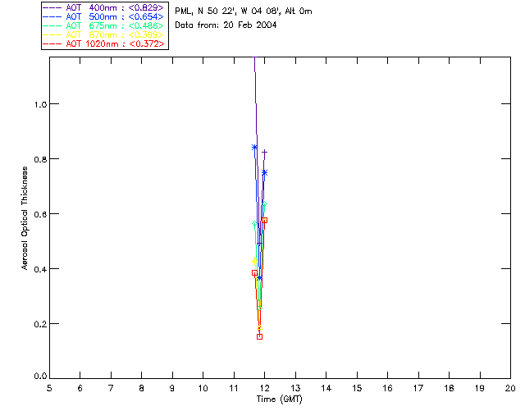Click the lowest red square marker near 0.15

click(259, 336)
